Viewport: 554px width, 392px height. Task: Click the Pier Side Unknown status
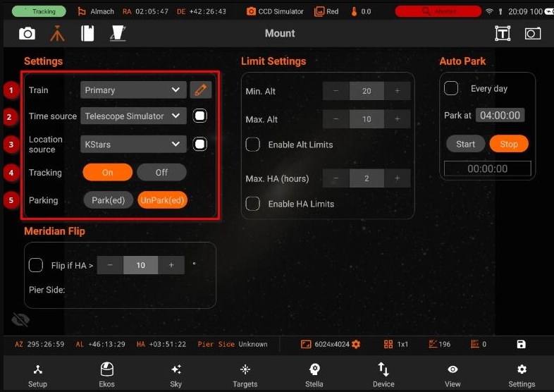(233, 344)
